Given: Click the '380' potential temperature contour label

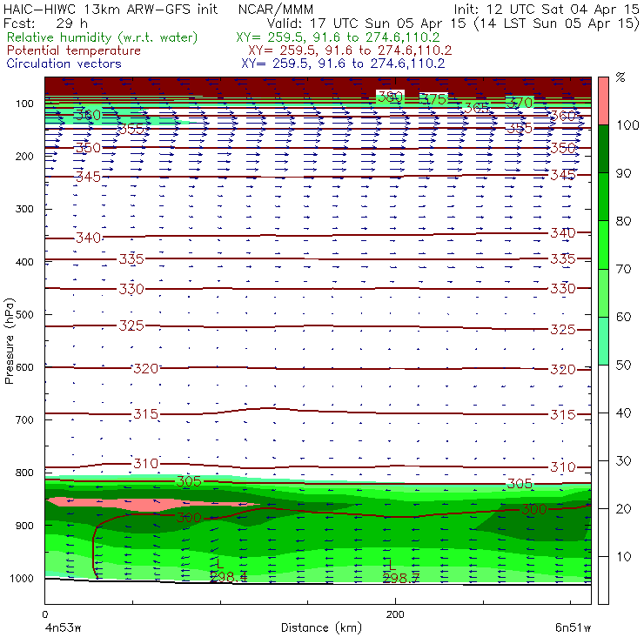Looking at the screenshot, I should pyautogui.click(x=390, y=97).
